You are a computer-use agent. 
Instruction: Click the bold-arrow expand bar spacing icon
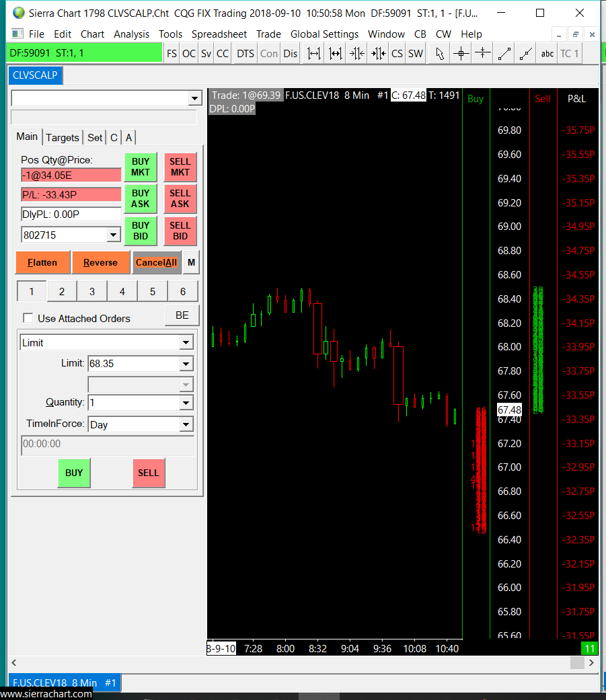coord(336,54)
